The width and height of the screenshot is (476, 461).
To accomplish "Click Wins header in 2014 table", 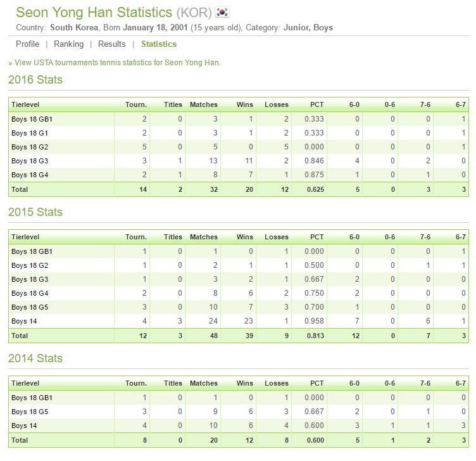I will coord(245,384).
